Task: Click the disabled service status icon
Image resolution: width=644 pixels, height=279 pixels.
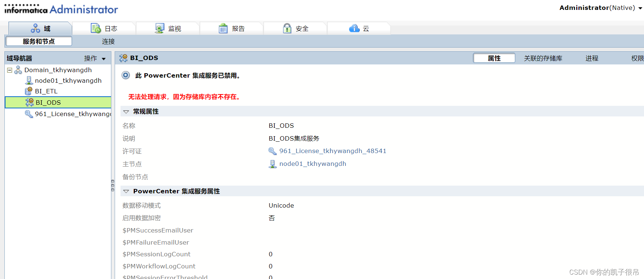Action: pos(126,75)
